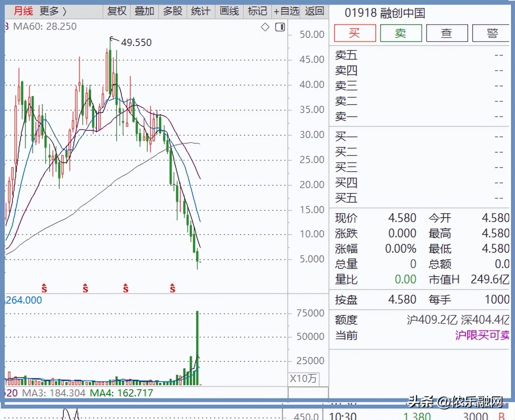This screenshot has height=420, width=515.
Task: Select the 多股 multi-stock view
Action: tap(173, 11)
